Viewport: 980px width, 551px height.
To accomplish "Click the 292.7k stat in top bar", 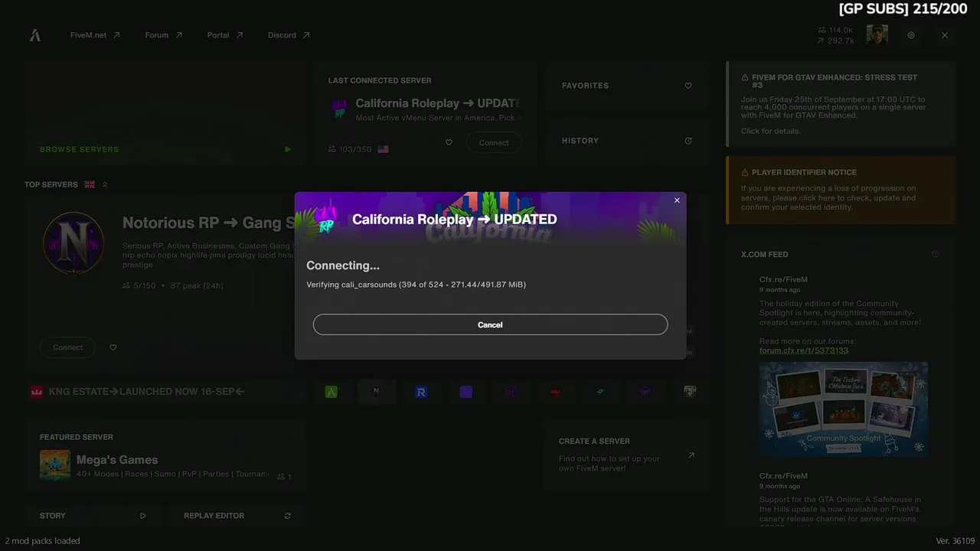I will click(835, 41).
